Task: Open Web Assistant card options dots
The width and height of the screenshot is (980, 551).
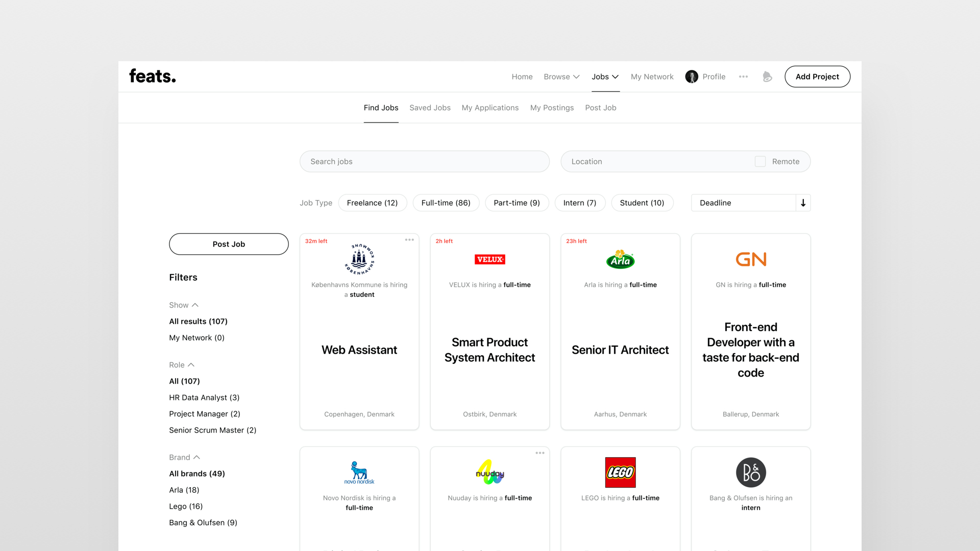Action: coord(409,240)
